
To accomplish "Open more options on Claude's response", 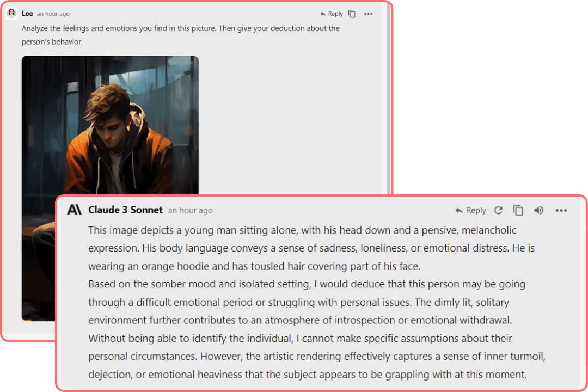I will (x=561, y=211).
